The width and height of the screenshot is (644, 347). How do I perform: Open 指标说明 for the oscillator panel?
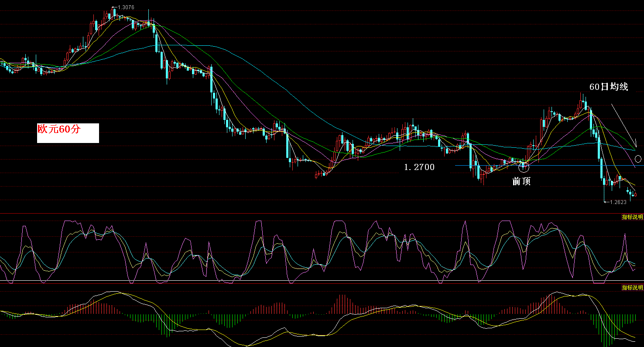pyautogui.click(x=632, y=217)
